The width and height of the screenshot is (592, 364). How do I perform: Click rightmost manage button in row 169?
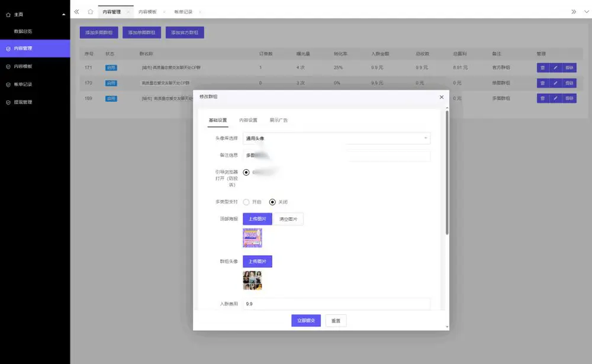pyautogui.click(x=570, y=98)
